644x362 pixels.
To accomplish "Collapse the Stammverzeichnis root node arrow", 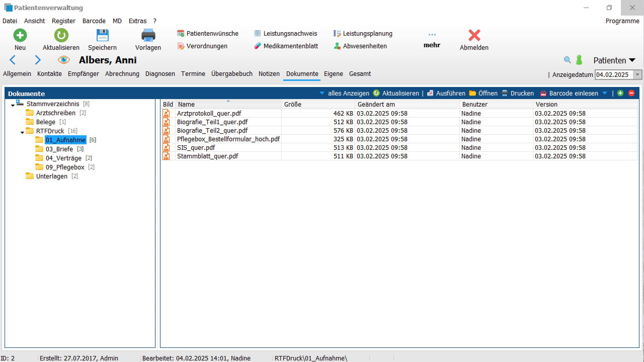I will (13, 105).
